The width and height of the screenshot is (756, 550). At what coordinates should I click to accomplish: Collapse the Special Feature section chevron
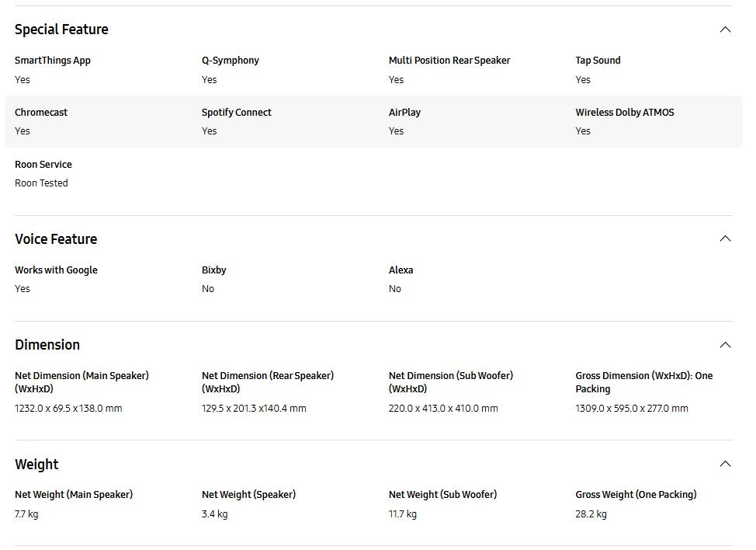pos(725,30)
